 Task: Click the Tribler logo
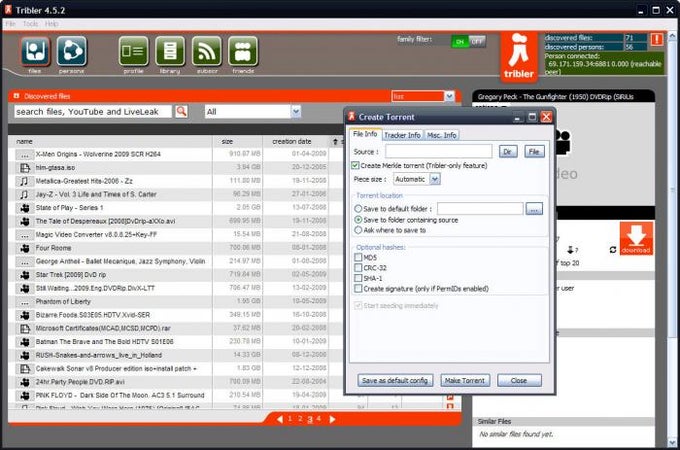[x=519, y=56]
